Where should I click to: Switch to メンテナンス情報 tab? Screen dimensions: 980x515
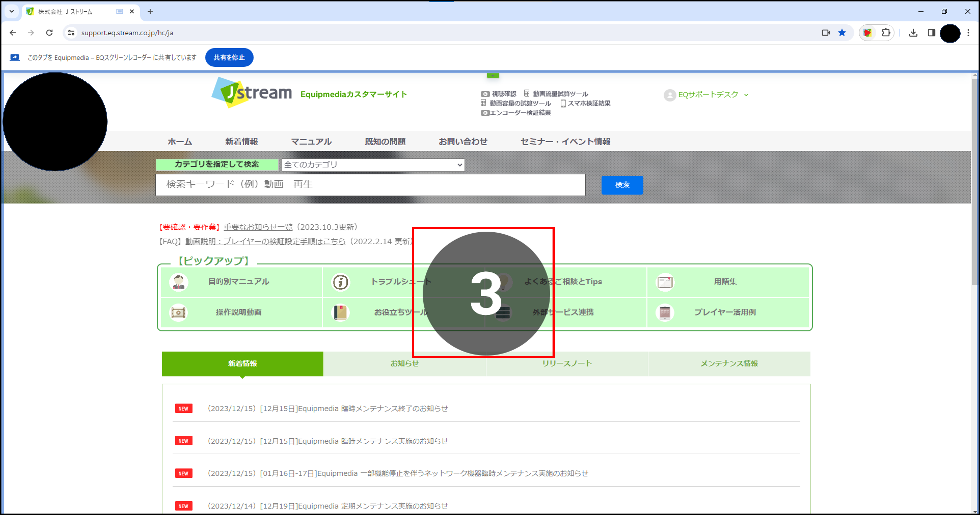pos(729,364)
